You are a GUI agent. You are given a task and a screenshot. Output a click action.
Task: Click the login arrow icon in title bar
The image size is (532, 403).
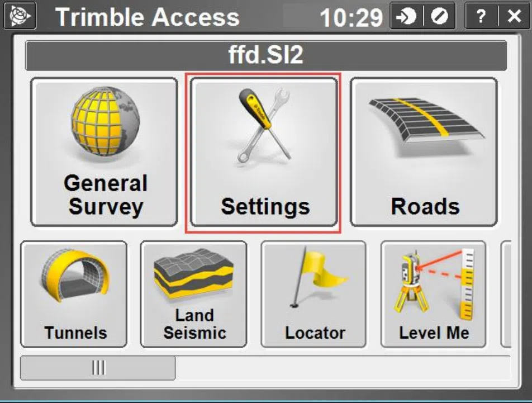(406, 16)
